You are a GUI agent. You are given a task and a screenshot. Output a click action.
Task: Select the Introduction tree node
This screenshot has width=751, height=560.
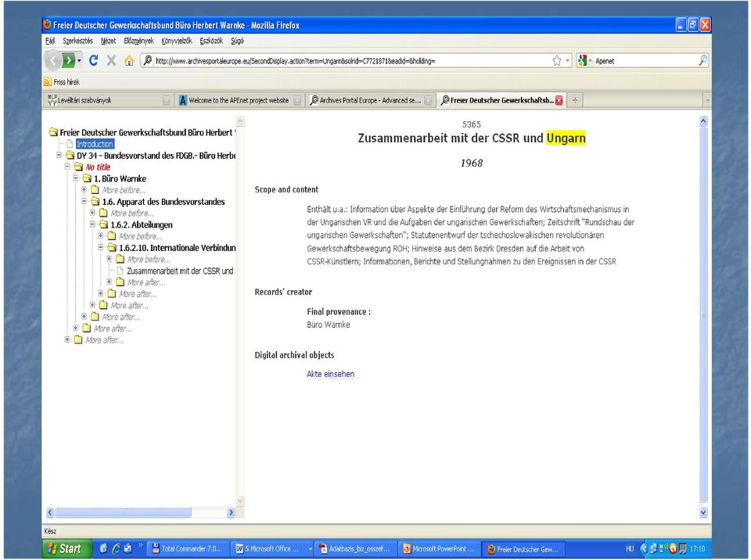[x=95, y=144]
